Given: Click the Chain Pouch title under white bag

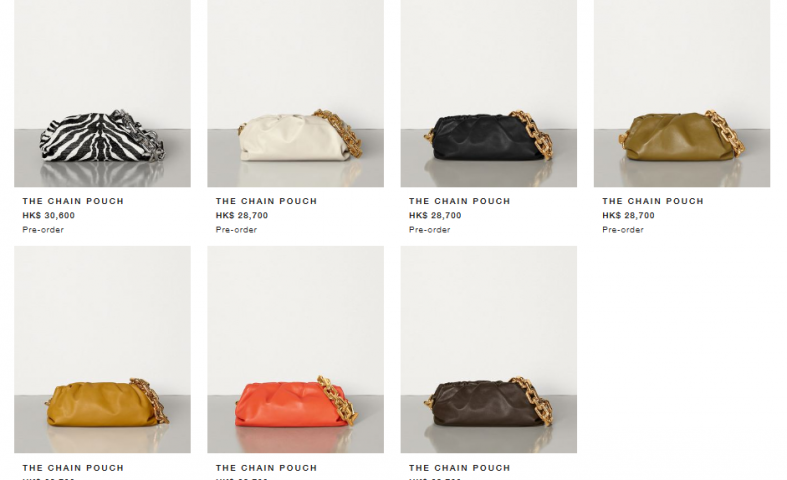Looking at the screenshot, I should [267, 201].
